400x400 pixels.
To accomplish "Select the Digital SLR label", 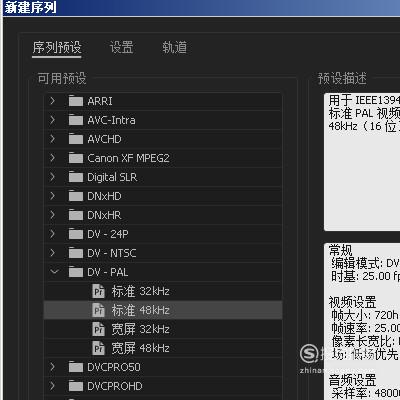I will coord(112,177).
